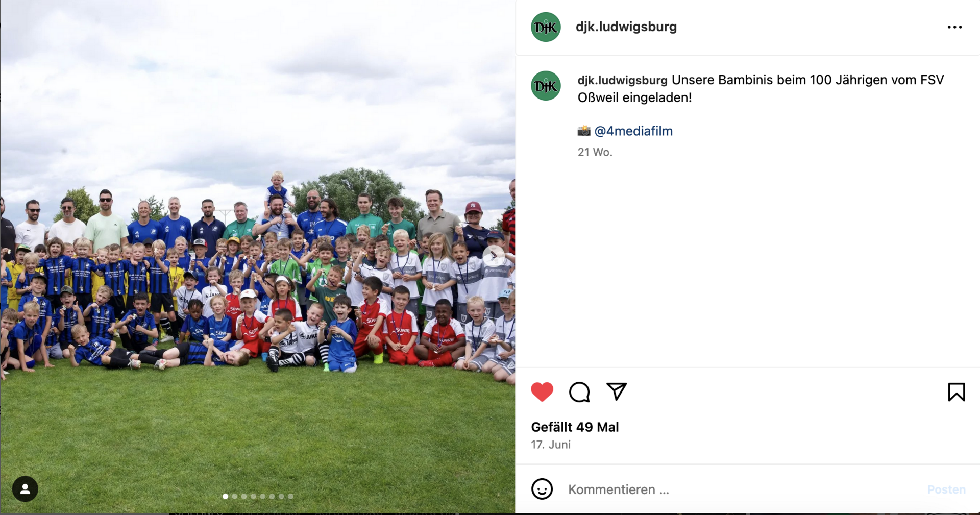The height and width of the screenshot is (515, 980).
Task: Click the djk.ludwigsburg username in the caption
Action: pyautogui.click(x=622, y=80)
